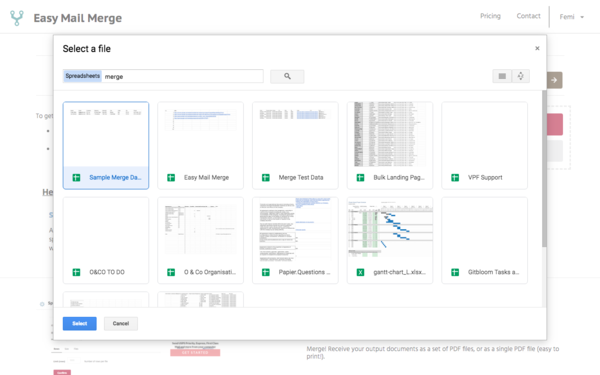Click the gantt-chart Excel file icon

pos(360,272)
